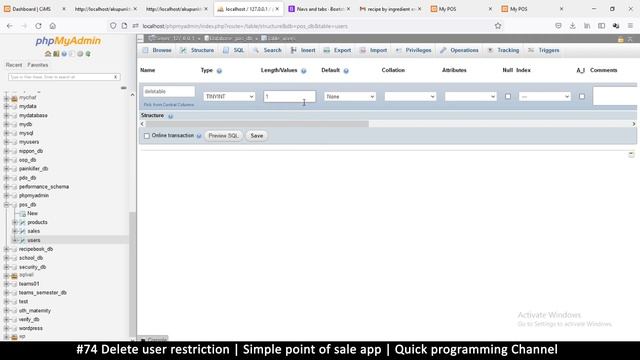The image size is (640, 360).
Task: Click the Preview SQL button
Action: 223,136
